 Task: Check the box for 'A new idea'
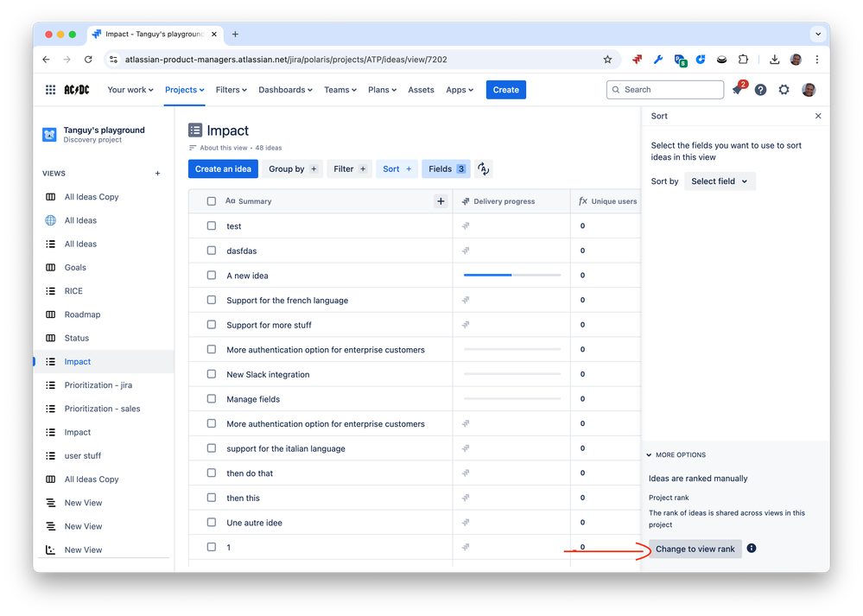pos(212,276)
